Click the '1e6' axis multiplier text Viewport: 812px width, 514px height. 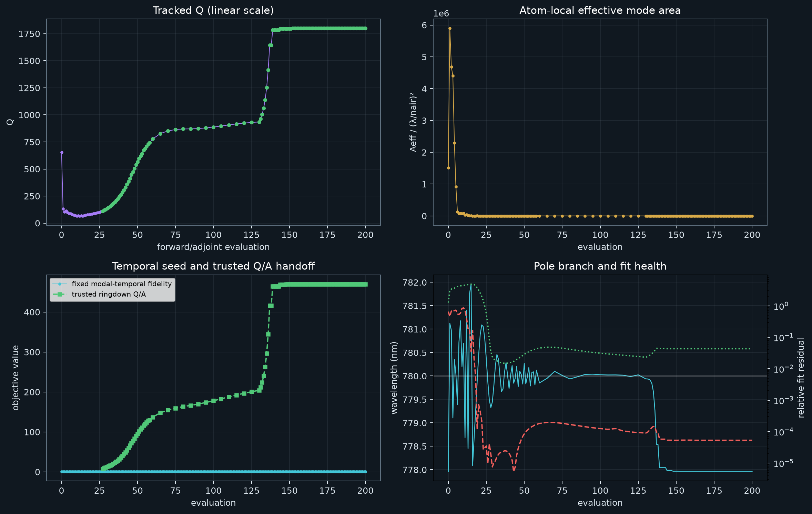[441, 14]
